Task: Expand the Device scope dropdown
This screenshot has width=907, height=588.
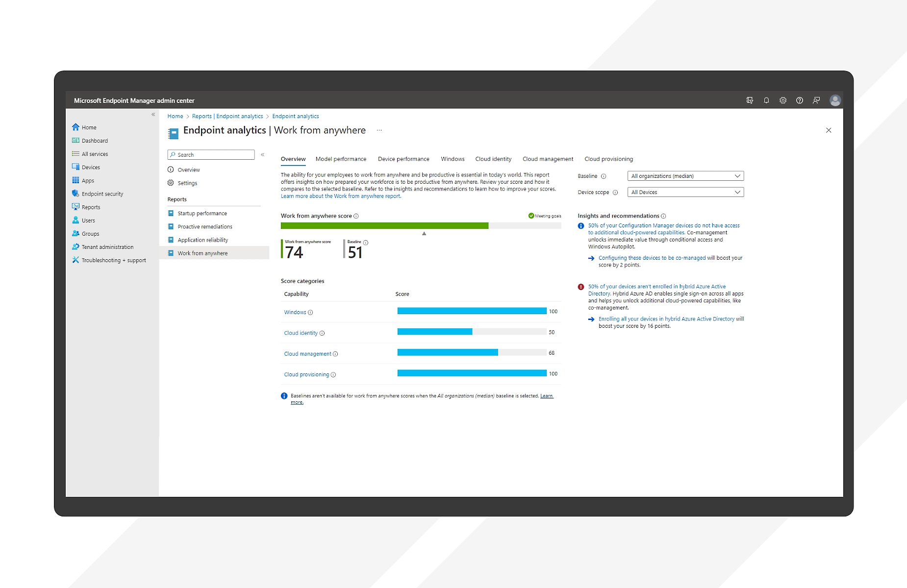Action: (x=685, y=192)
